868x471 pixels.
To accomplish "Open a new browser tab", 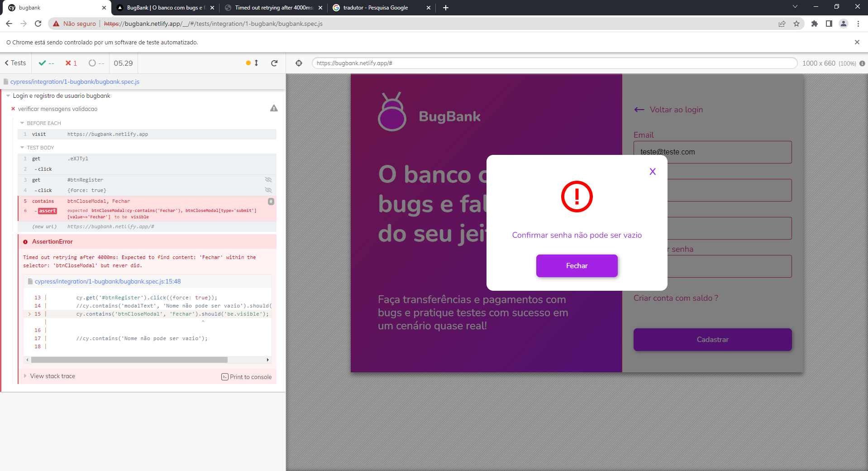I will [x=446, y=8].
